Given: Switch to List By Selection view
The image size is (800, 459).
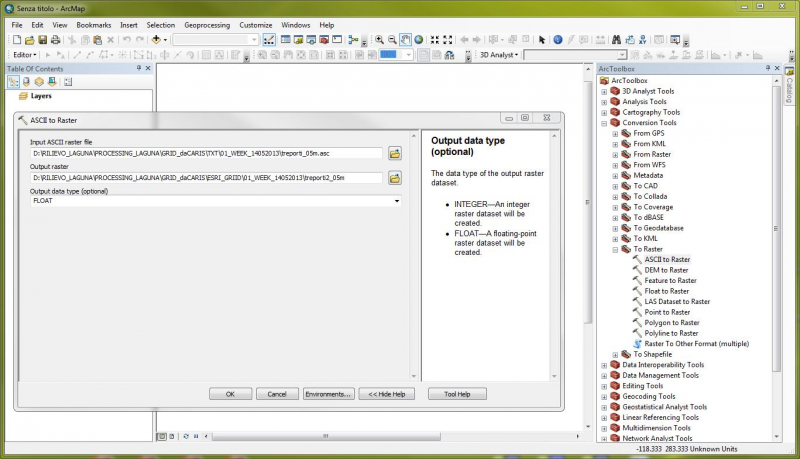Looking at the screenshot, I should pos(52,82).
